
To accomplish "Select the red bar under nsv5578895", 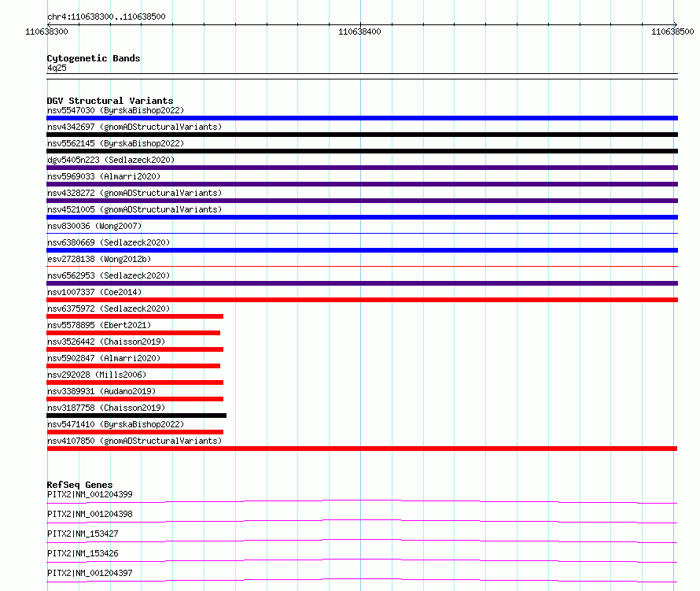I will 134,333.
